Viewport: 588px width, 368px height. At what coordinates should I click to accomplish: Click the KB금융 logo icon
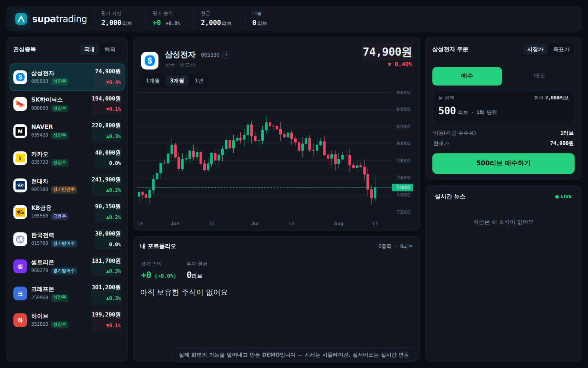(20, 212)
